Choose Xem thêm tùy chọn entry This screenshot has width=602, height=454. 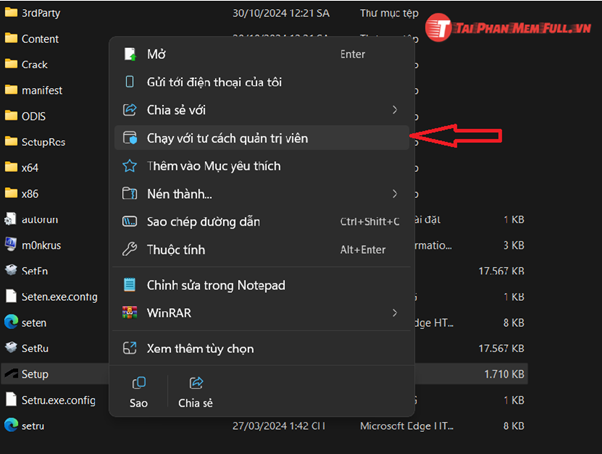[200, 348]
